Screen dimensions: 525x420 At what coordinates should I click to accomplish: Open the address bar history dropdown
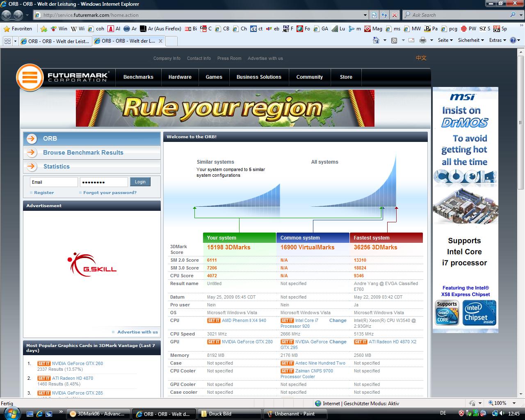click(x=365, y=15)
